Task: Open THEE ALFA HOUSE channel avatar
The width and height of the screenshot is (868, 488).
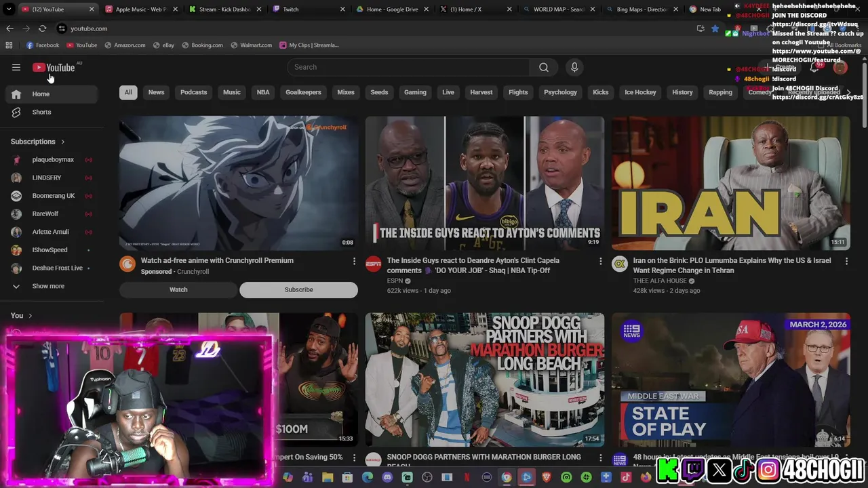Action: [620, 264]
